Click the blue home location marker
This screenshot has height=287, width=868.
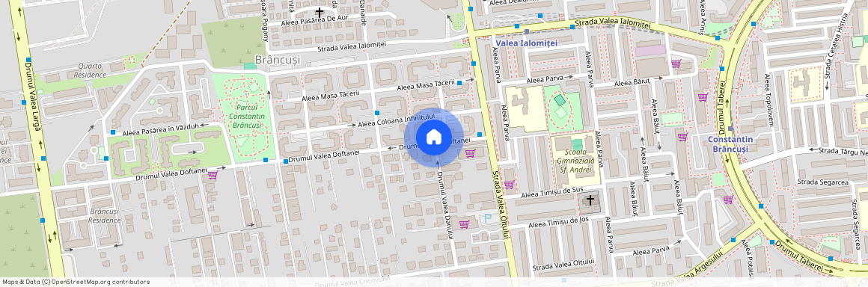click(433, 138)
